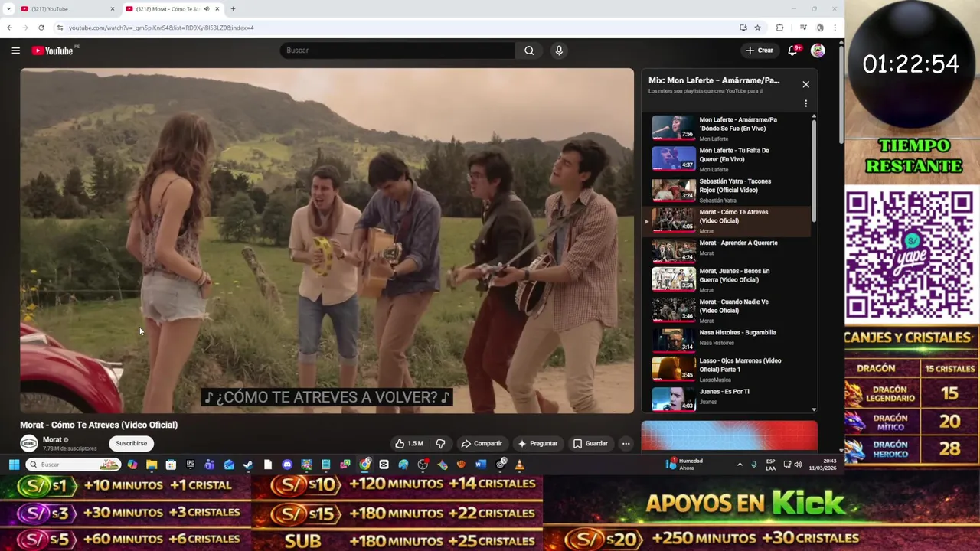980x551 pixels.
Task: Go to YouTube home via logo
Action: click(52, 51)
